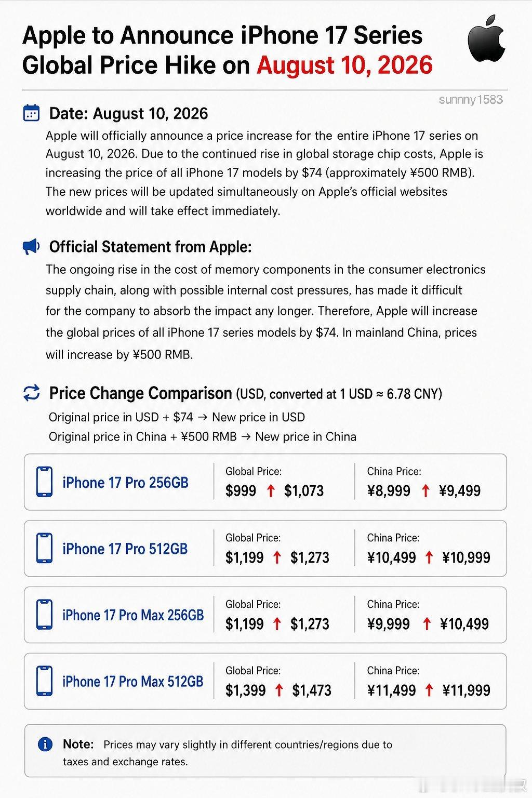Image resolution: width=532 pixels, height=798 pixels.
Task: Click the blue info icon beside Note
Action: [x=45, y=744]
